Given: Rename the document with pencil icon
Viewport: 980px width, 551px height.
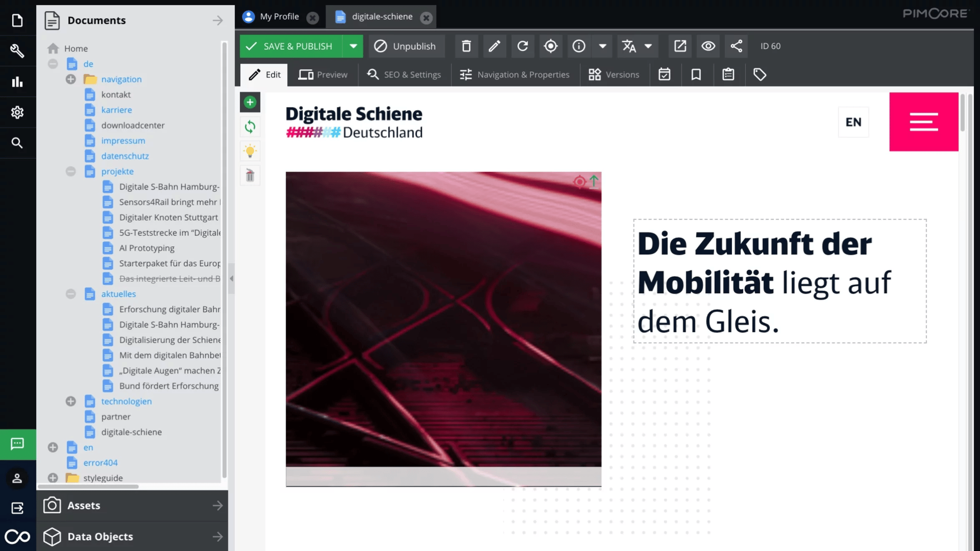Looking at the screenshot, I should (495, 46).
